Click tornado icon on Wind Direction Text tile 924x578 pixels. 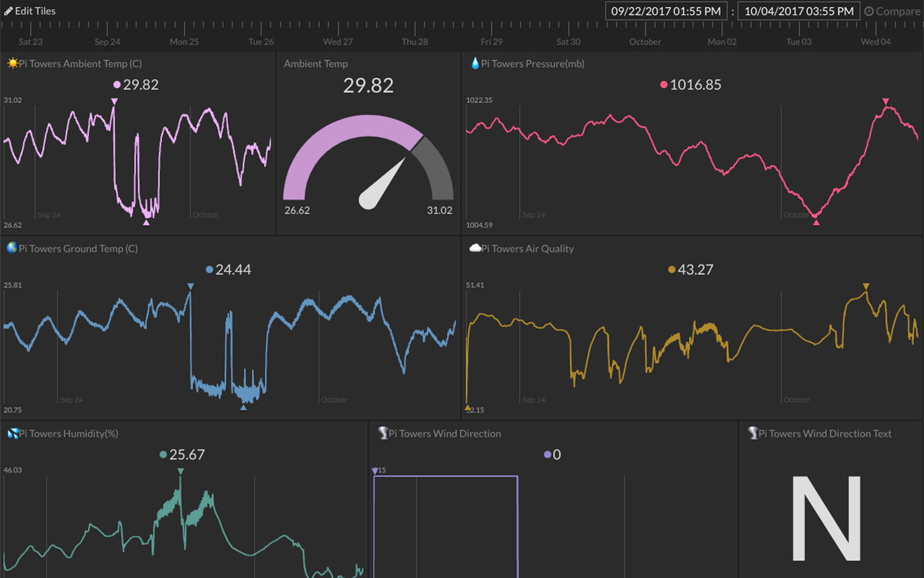click(x=753, y=433)
